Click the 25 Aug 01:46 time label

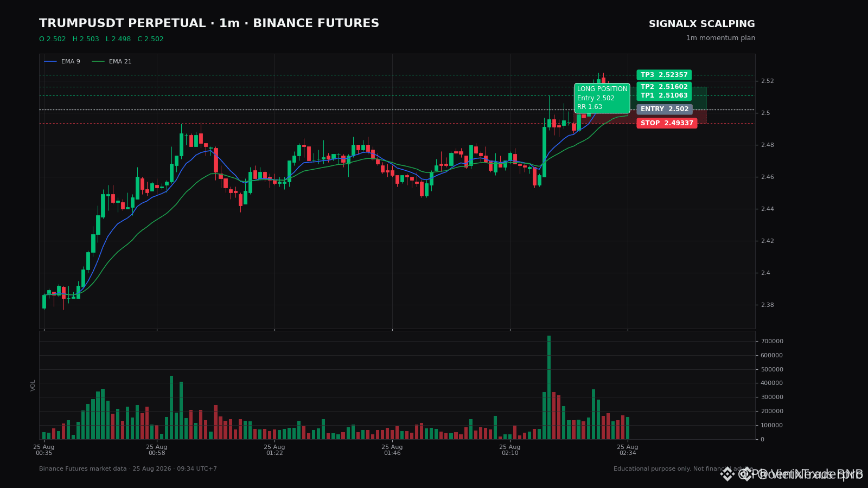point(392,450)
